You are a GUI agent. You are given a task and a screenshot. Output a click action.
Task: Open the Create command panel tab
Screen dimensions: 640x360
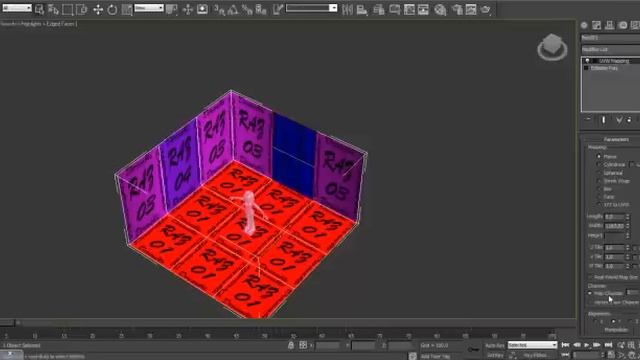[x=584, y=25]
